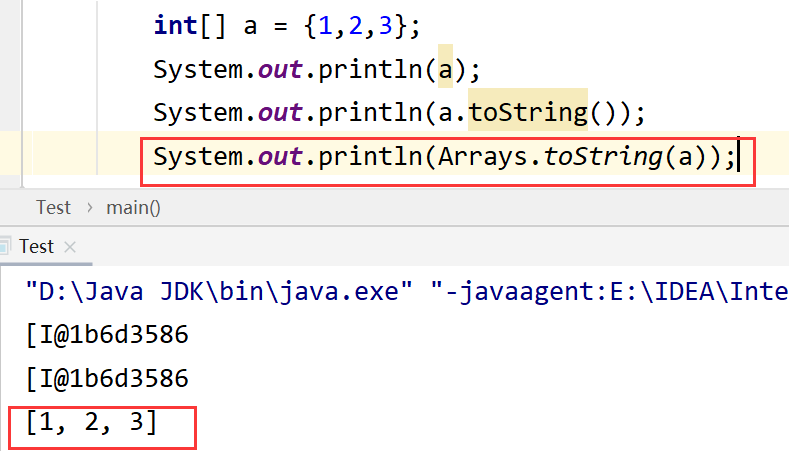Click the int[] a declaration line
Screen dimensions: 789x451
point(287,26)
